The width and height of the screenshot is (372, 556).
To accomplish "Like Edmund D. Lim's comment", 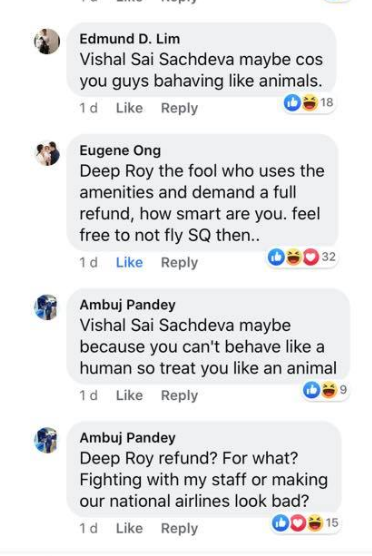I will [129, 108].
